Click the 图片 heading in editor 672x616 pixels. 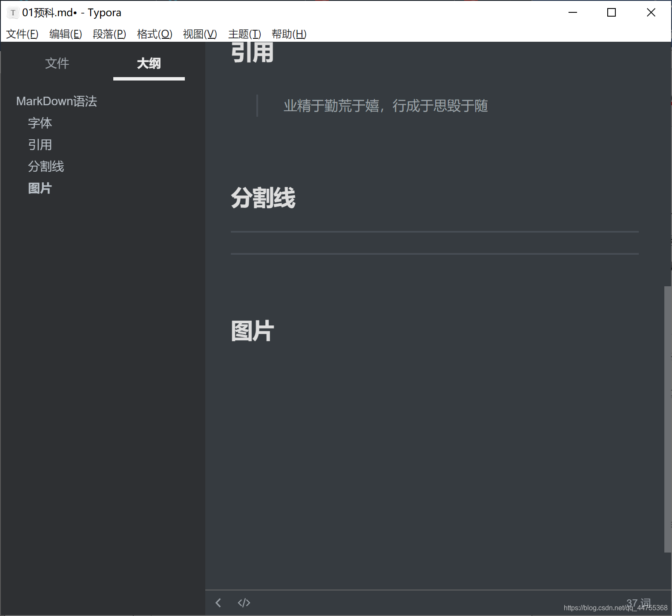pos(253,331)
